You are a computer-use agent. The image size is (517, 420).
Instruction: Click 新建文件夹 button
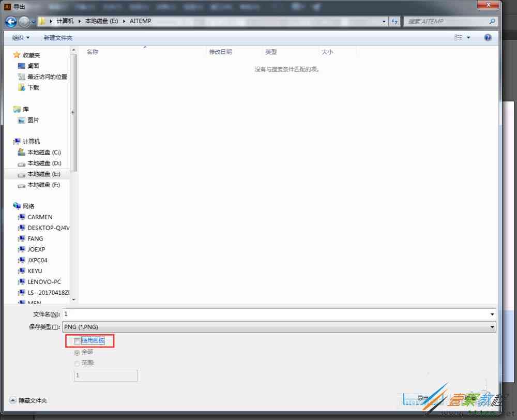coord(58,38)
